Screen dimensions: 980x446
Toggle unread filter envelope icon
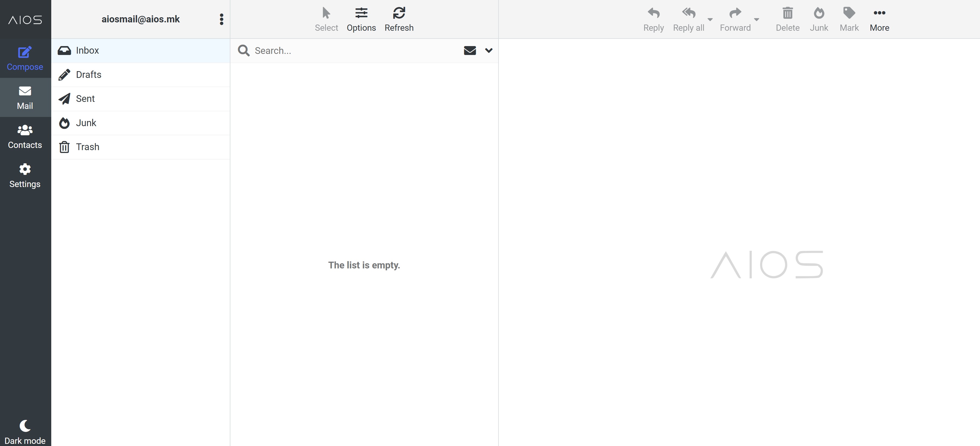click(470, 51)
